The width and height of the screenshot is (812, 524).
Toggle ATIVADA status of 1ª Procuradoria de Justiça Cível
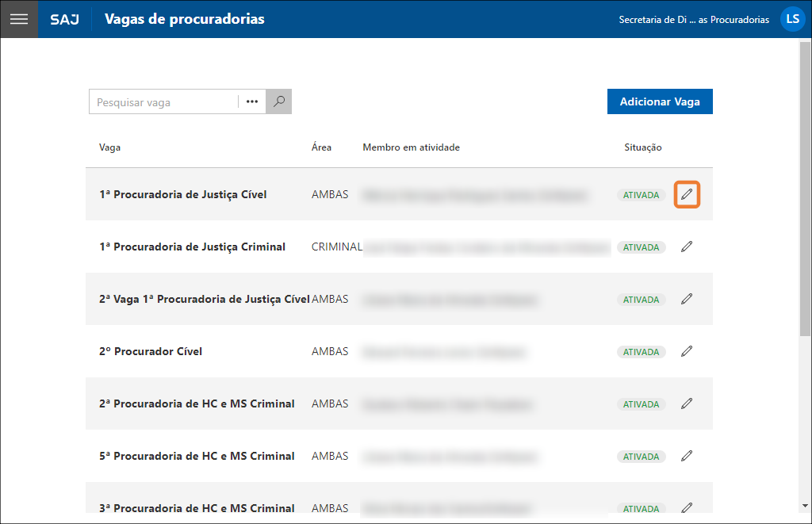[641, 194]
